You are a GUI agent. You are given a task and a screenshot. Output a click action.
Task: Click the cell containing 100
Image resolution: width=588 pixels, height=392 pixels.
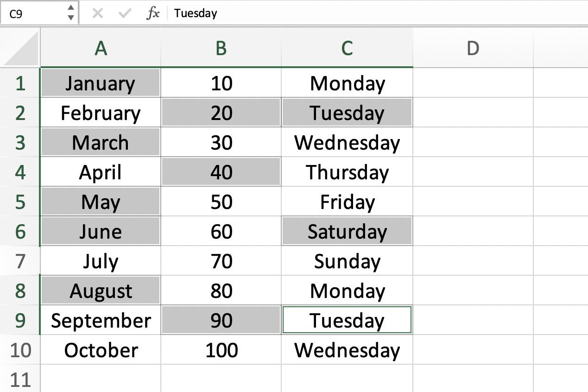(x=221, y=350)
